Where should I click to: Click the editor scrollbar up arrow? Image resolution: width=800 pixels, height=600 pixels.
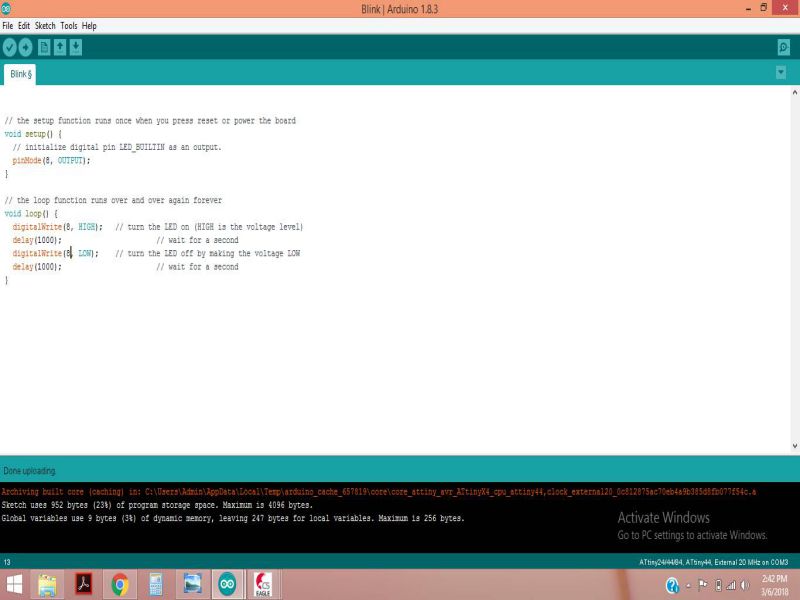pos(794,92)
